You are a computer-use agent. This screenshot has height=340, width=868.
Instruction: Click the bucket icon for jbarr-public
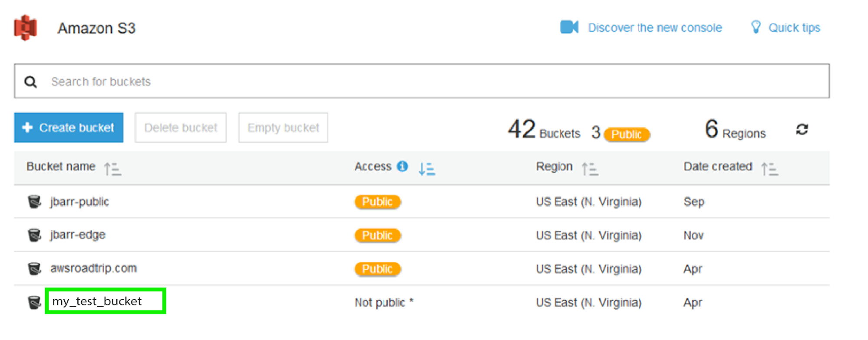point(34,202)
